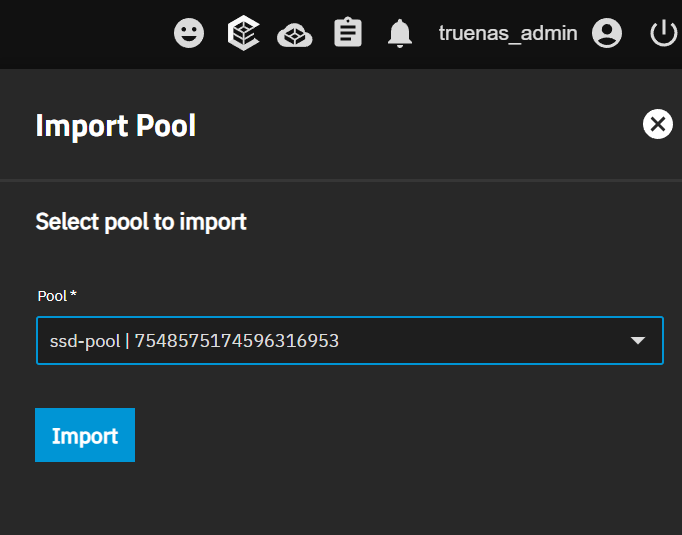Expand the Pool dropdown arrow
Screen dimensions: 682x535
tap(638, 341)
